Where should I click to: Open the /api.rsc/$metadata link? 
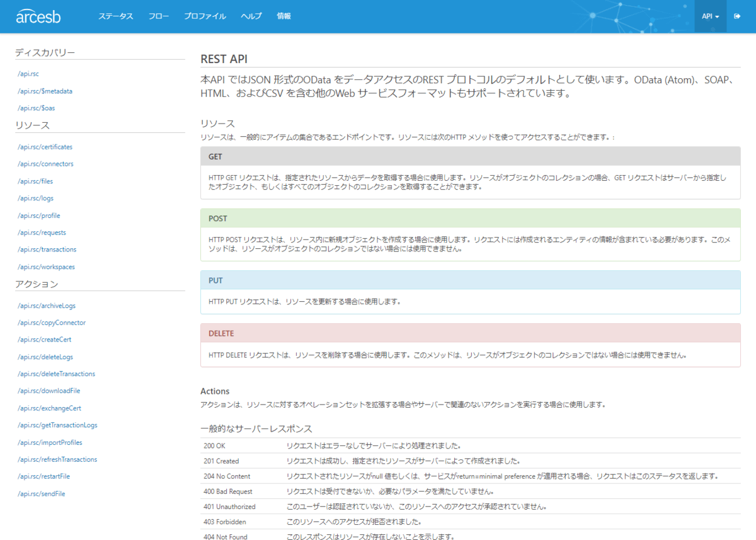[45, 91]
